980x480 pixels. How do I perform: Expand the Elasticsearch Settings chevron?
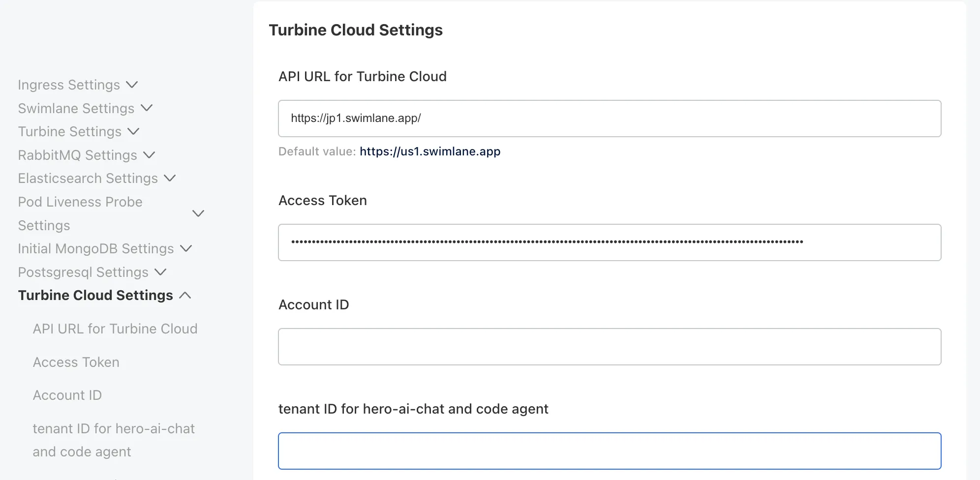(170, 178)
